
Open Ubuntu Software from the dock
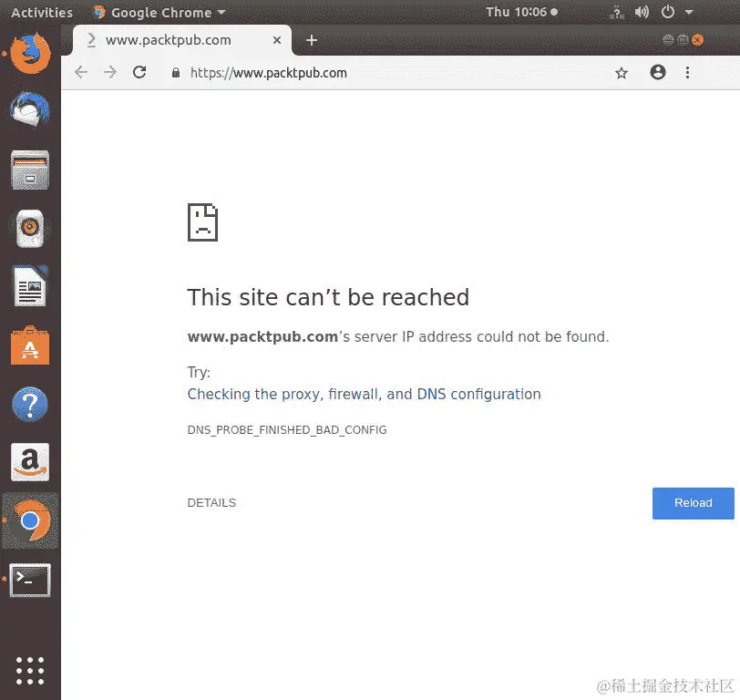click(30, 345)
